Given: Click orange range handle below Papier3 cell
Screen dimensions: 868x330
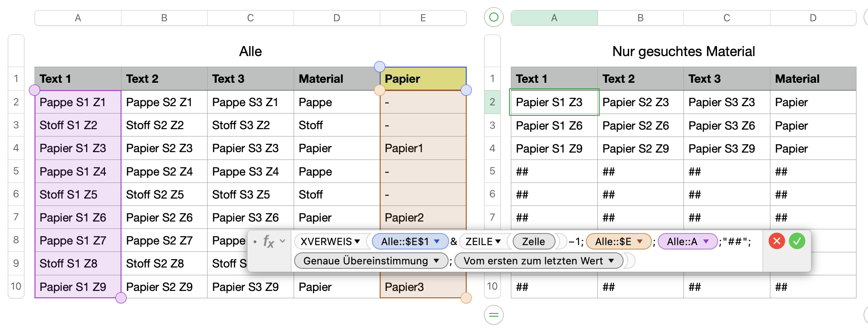Looking at the screenshot, I should (466, 298).
